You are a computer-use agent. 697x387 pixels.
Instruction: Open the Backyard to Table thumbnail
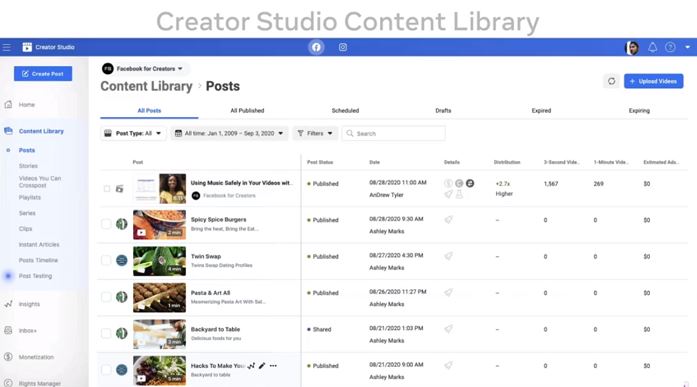160,334
